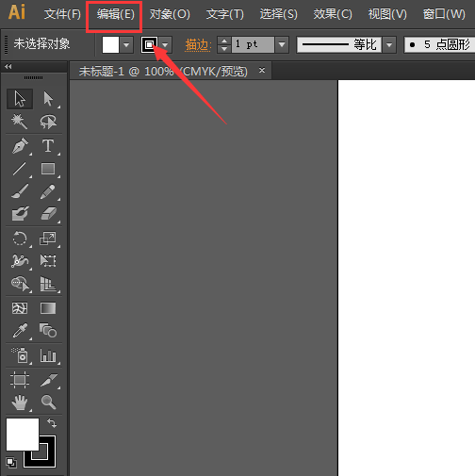Select the Artboard tool
This screenshot has height=476, width=475.
[x=20, y=380]
